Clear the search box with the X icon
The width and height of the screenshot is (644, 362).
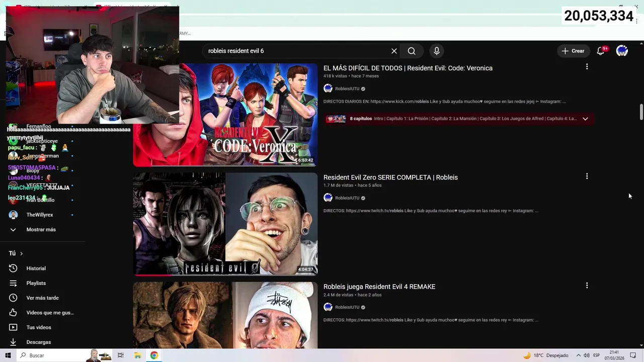click(394, 51)
